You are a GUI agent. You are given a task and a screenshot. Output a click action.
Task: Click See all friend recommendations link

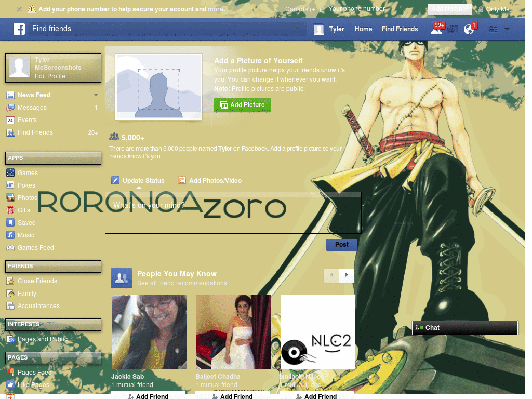[182, 283]
